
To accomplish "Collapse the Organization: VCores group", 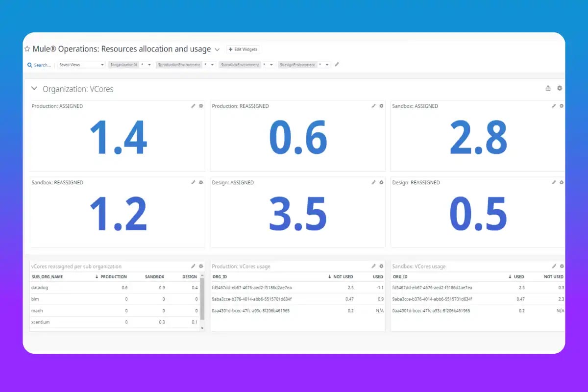I will tap(34, 89).
